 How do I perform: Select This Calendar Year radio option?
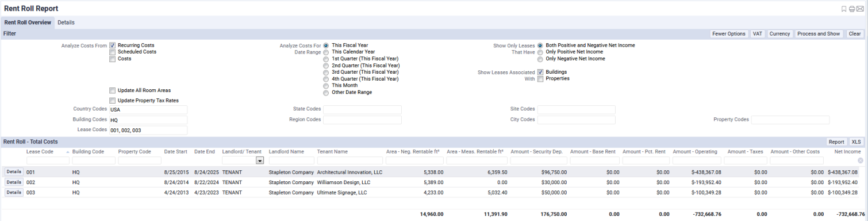[326, 52]
